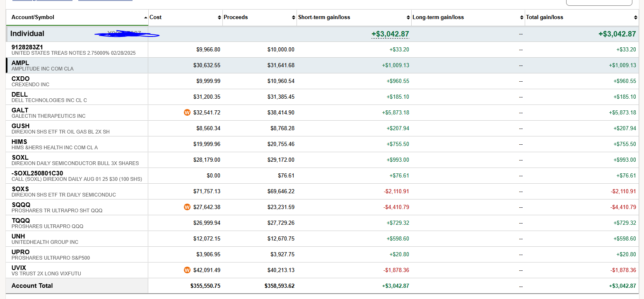Click the total gain +$3,042.87 in Account Total row
The image size is (644, 299).
click(622, 286)
